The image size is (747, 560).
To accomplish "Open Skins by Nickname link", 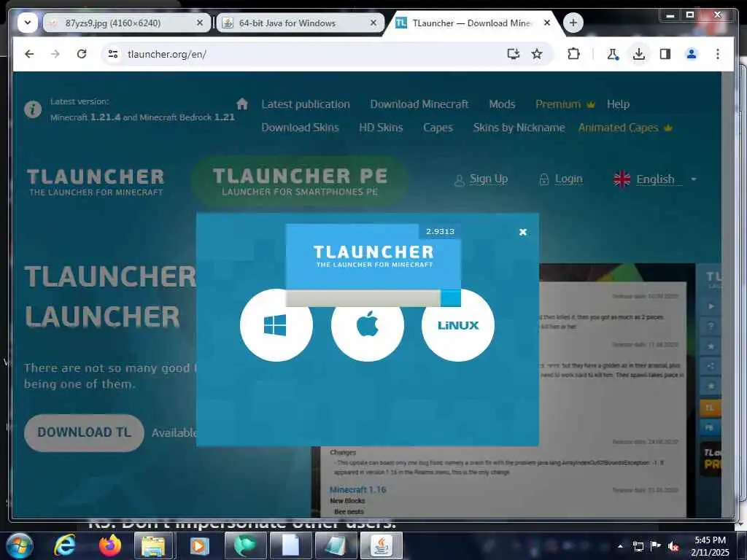I will click(x=519, y=128).
